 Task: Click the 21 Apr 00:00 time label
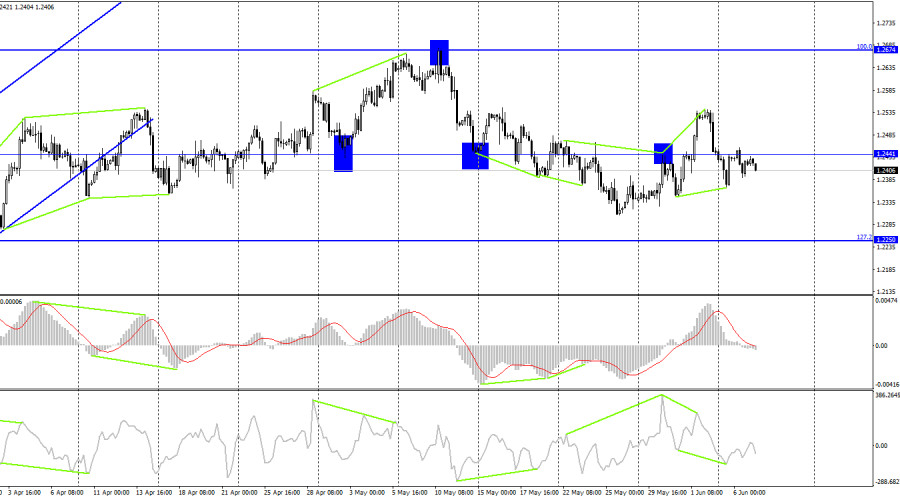coord(239,493)
